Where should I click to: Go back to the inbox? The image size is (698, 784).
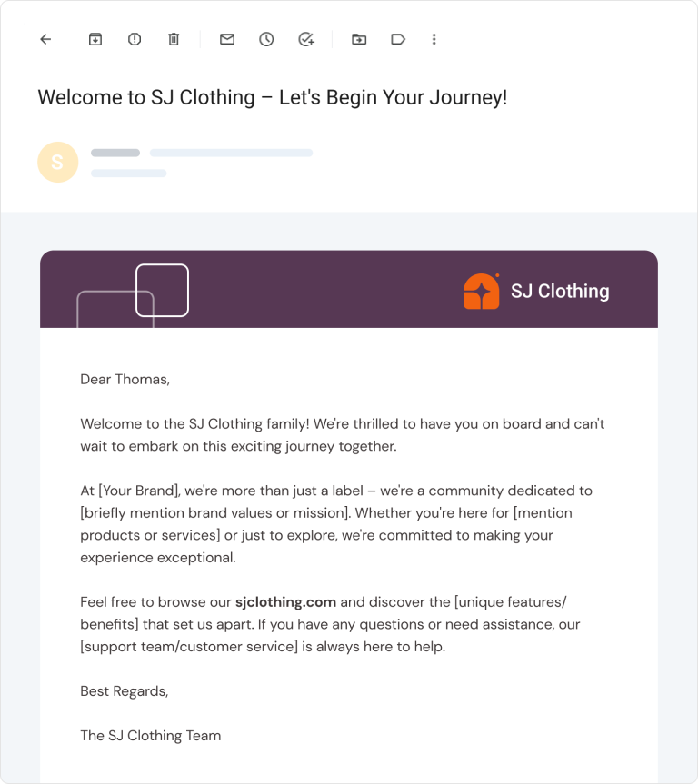(x=45, y=39)
